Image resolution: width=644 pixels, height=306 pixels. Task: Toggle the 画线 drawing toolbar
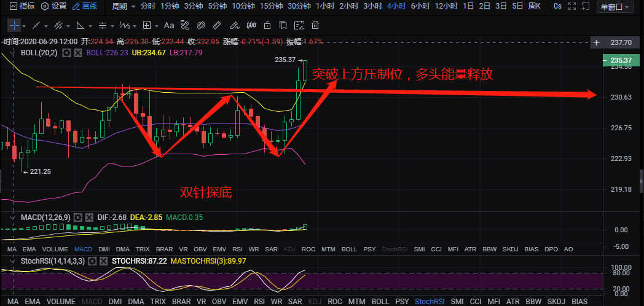tap(84, 7)
